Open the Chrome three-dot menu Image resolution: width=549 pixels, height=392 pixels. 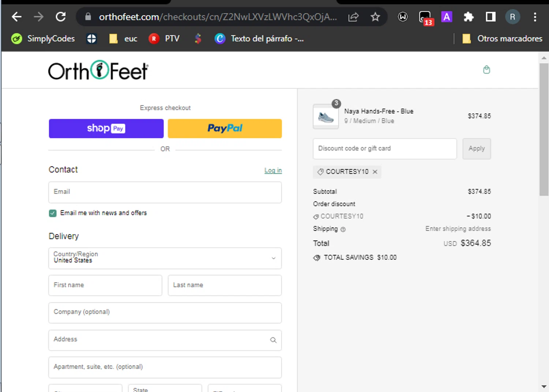pyautogui.click(x=535, y=17)
